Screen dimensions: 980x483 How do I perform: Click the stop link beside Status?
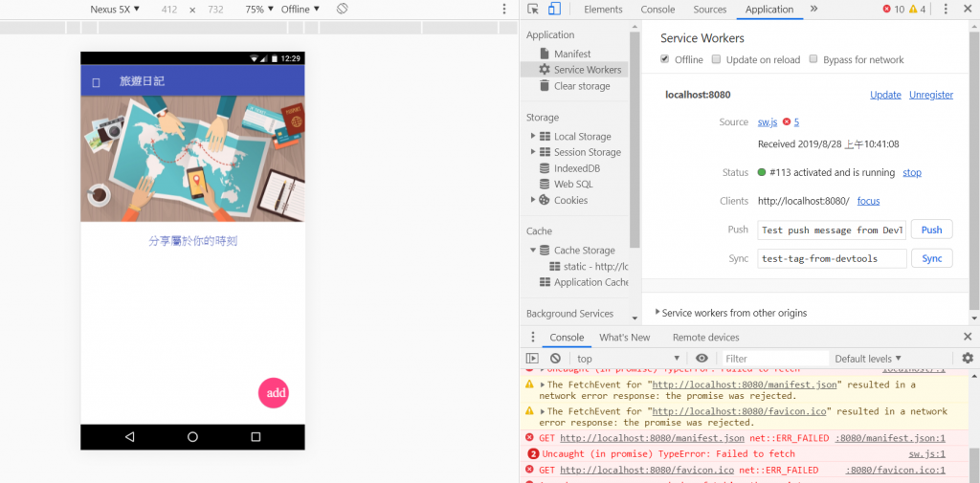(x=912, y=172)
